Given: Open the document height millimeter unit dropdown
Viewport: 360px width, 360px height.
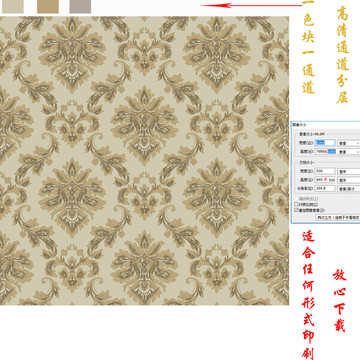Looking at the screenshot, I should pyautogui.click(x=349, y=180).
